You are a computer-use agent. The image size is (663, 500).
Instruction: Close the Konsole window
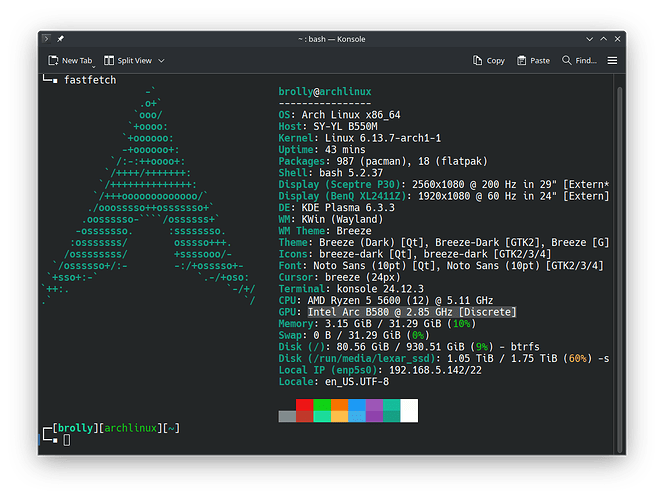[x=617, y=39]
